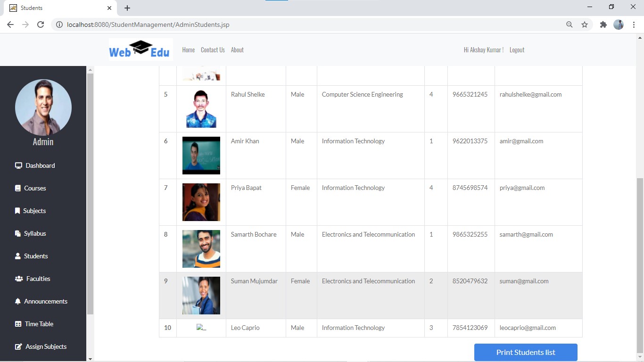
Task: Click the Logout link
Action: (x=517, y=49)
